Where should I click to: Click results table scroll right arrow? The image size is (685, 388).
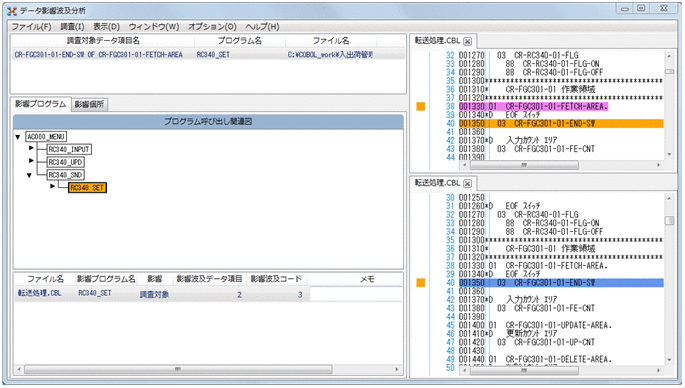tap(397, 370)
